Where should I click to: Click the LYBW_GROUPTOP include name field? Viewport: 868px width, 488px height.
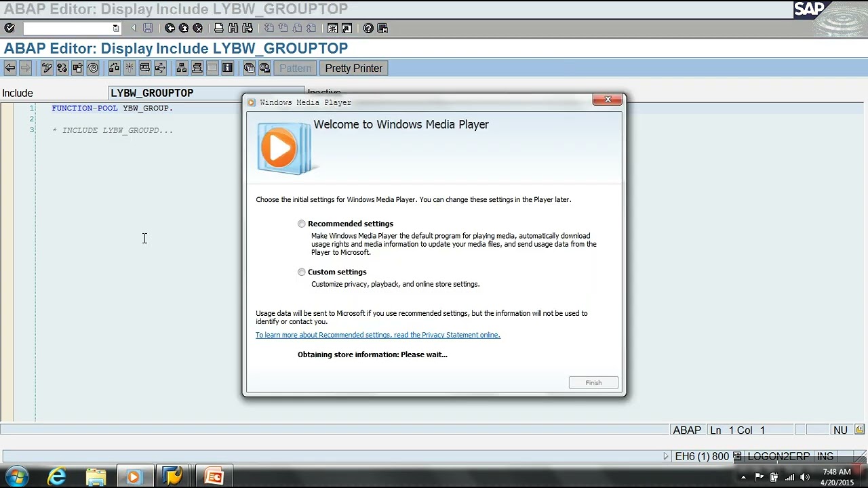(x=207, y=93)
